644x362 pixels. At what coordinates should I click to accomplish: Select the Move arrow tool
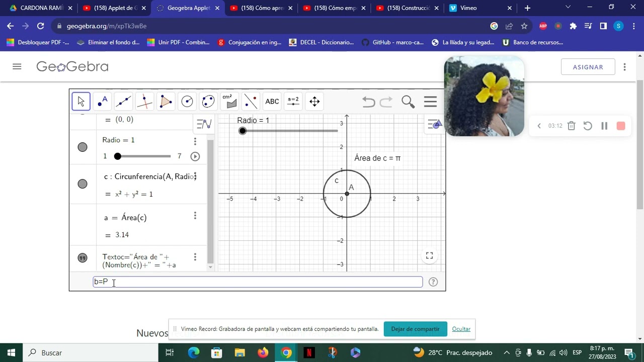pos(81,102)
